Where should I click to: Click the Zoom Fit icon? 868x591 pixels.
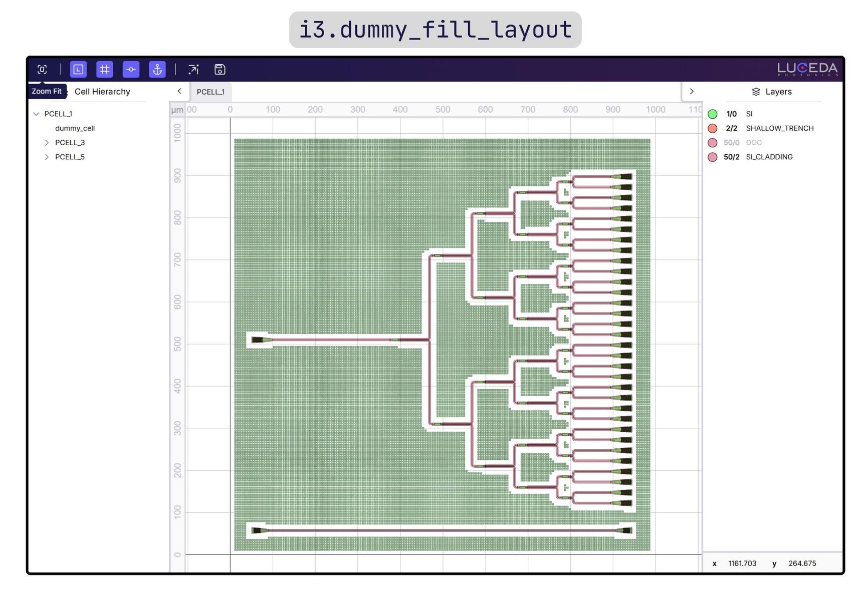(42, 70)
